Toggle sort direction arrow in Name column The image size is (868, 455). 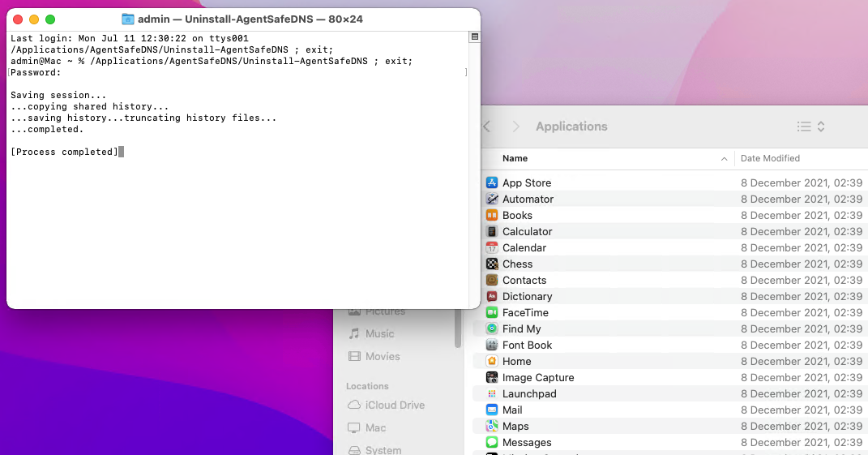tap(724, 158)
